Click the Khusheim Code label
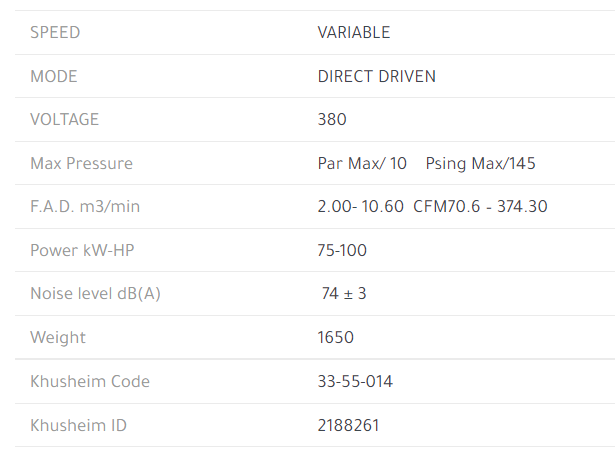The width and height of the screenshot is (615, 466). (x=90, y=382)
